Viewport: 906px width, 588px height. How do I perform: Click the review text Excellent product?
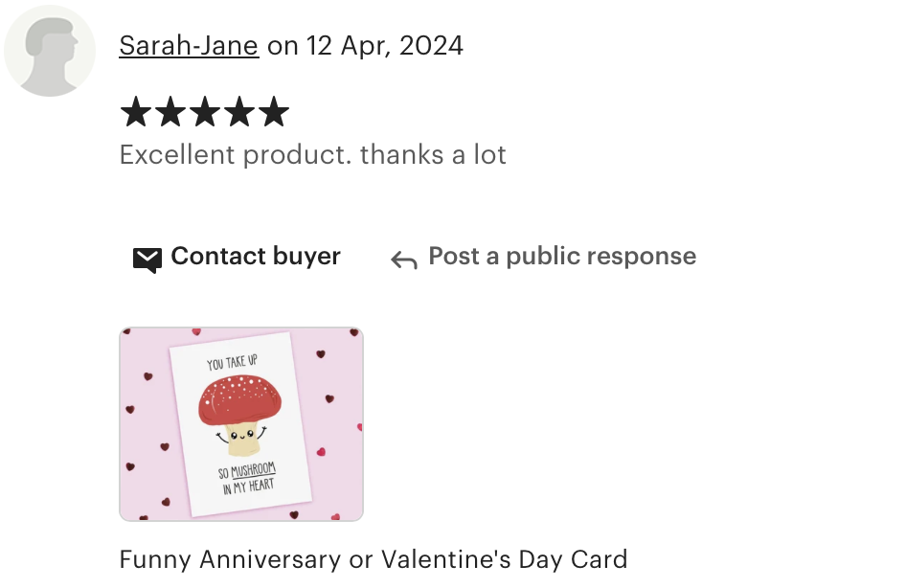click(x=236, y=155)
